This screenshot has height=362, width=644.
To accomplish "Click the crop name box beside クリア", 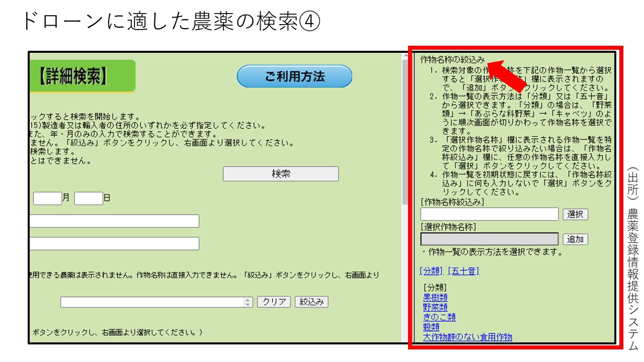I will tap(152, 302).
